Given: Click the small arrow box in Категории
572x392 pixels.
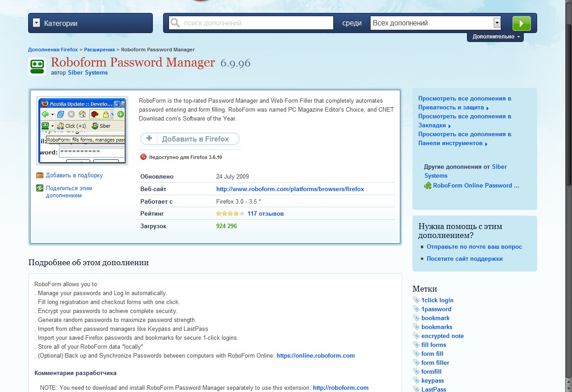Looking at the screenshot, I should pyautogui.click(x=37, y=23).
